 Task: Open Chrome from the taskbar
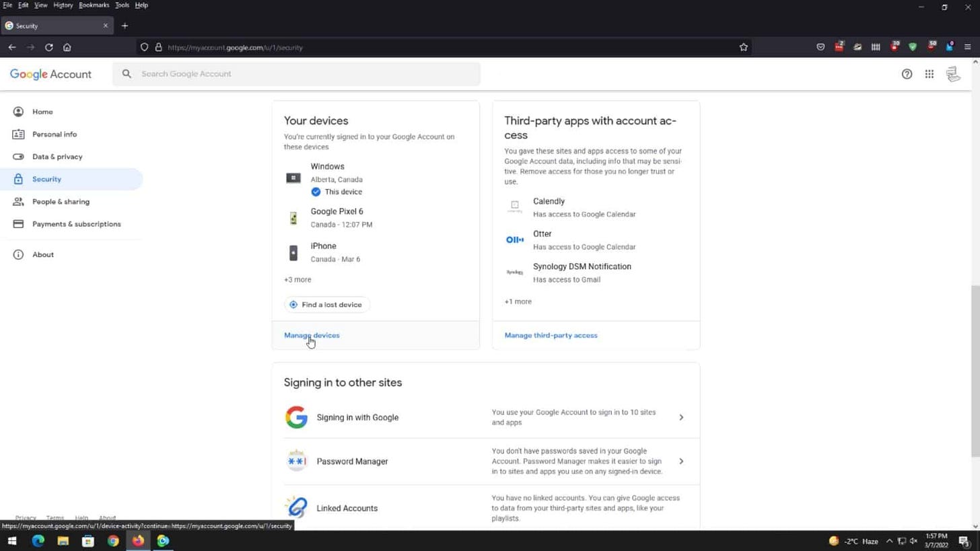click(x=113, y=541)
